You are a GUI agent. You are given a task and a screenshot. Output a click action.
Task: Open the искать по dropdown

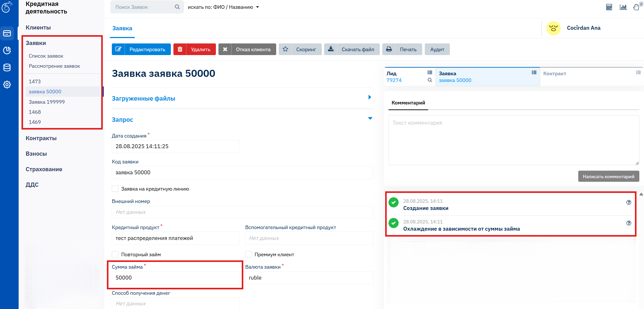[223, 7]
